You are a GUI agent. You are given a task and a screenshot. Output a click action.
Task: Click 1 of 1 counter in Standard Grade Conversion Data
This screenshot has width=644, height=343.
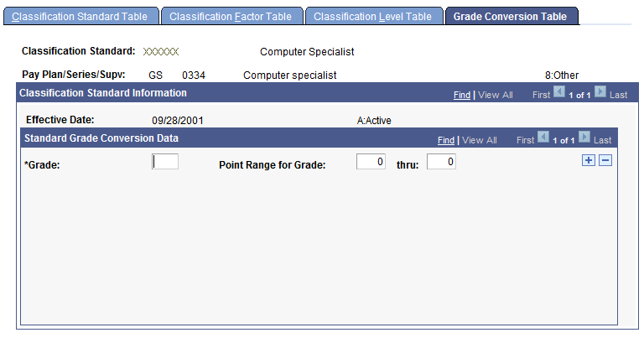tap(563, 140)
